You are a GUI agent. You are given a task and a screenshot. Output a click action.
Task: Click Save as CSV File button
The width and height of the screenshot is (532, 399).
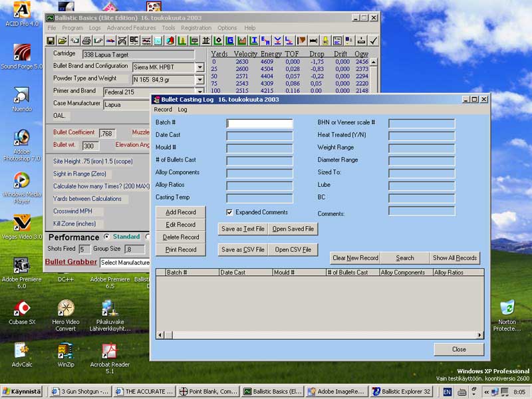tap(243, 250)
